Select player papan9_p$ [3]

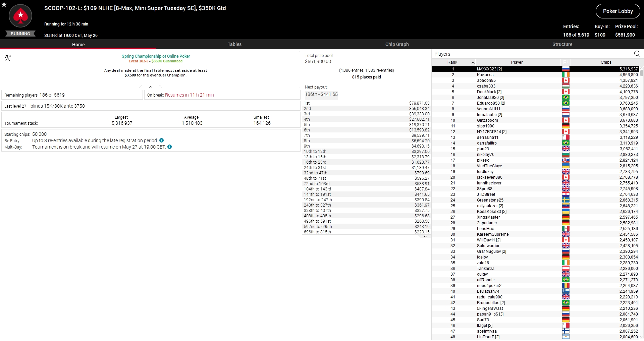click(490, 314)
